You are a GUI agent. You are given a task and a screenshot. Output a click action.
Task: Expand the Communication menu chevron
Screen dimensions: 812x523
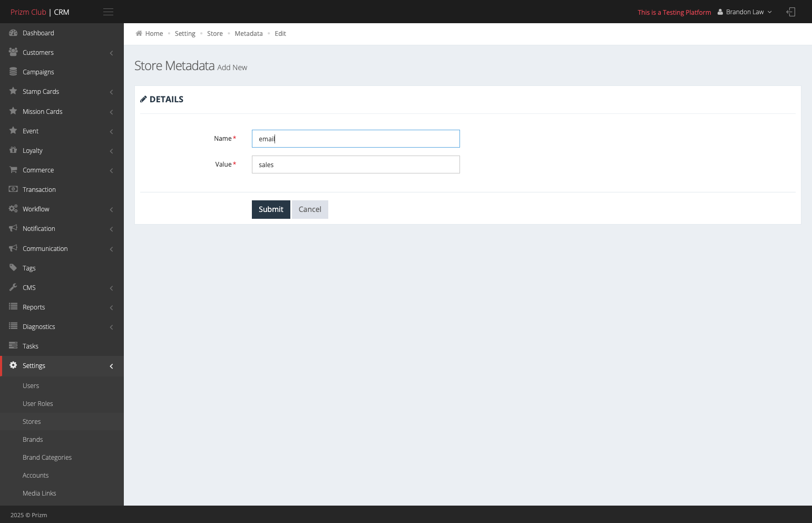pyautogui.click(x=111, y=249)
